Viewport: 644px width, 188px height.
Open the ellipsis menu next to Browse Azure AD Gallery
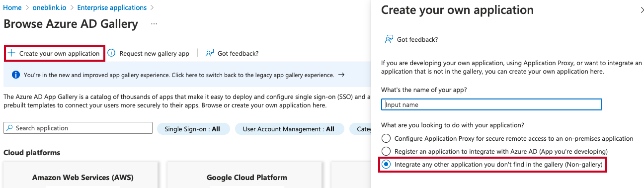pos(154,23)
